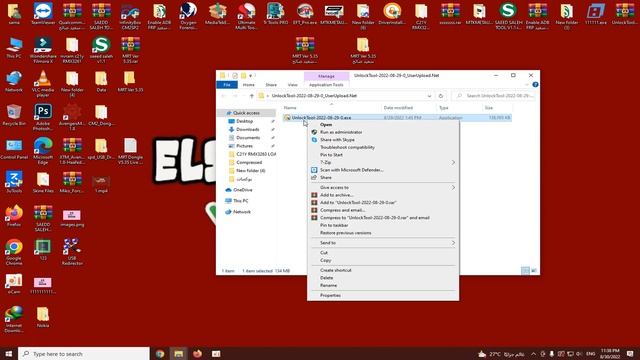Open the address bar history dropdown
640x360 pixels.
(x=429, y=96)
